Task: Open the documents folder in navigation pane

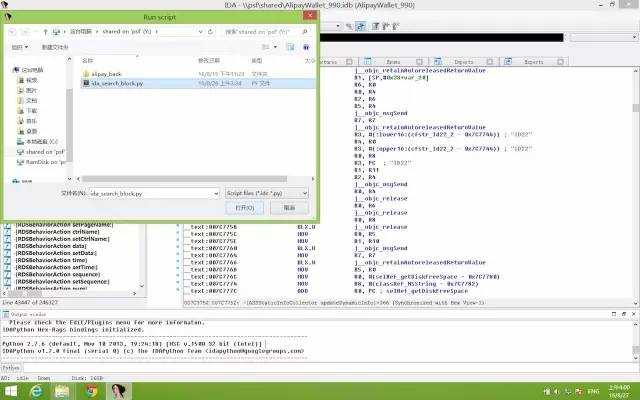Action: coord(28,100)
